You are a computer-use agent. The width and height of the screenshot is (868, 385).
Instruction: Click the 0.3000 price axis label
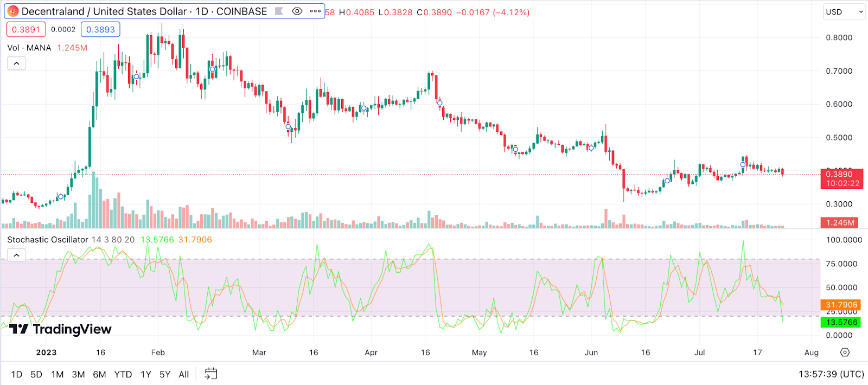839,204
